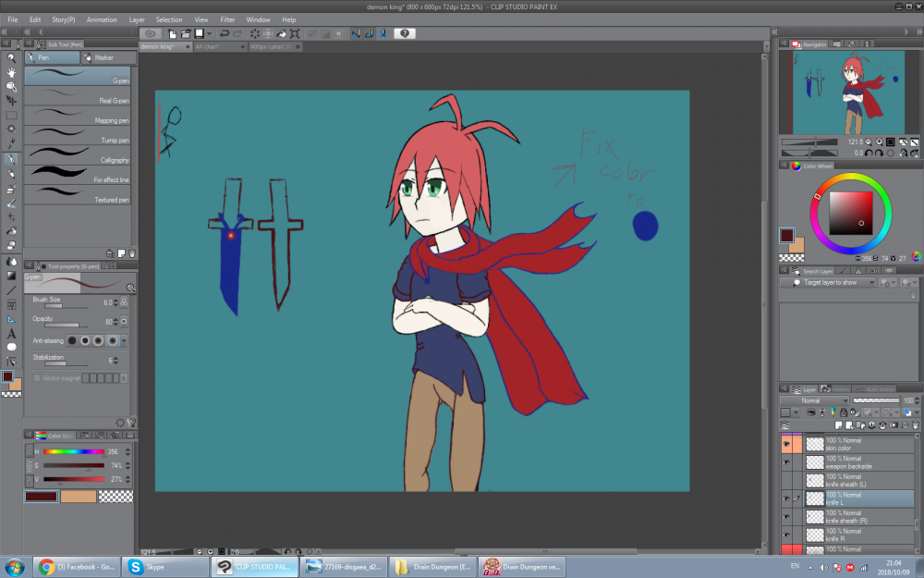Select the Mapping pen sub tool

(x=78, y=116)
